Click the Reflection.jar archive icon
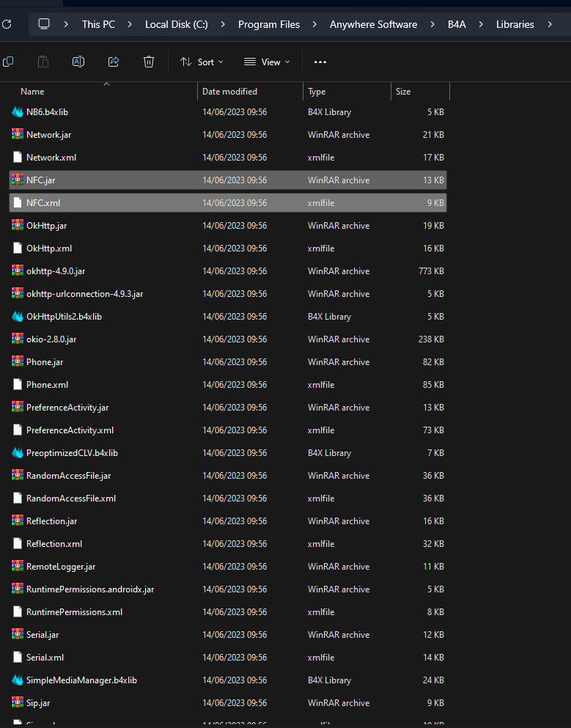The height and width of the screenshot is (728, 571). click(x=18, y=521)
